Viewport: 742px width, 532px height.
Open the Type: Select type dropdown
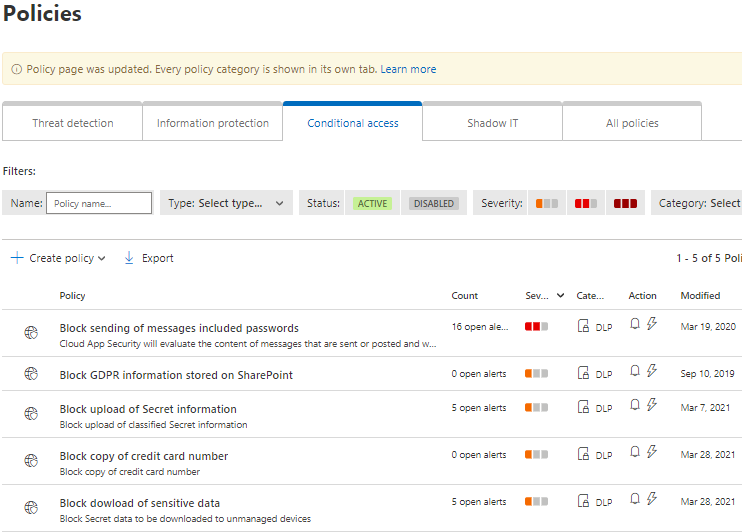pos(226,203)
